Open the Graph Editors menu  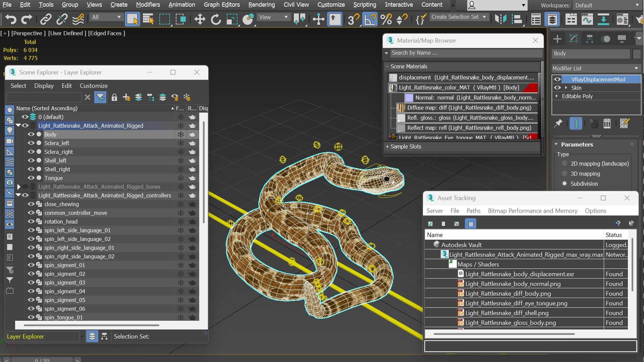[222, 5]
